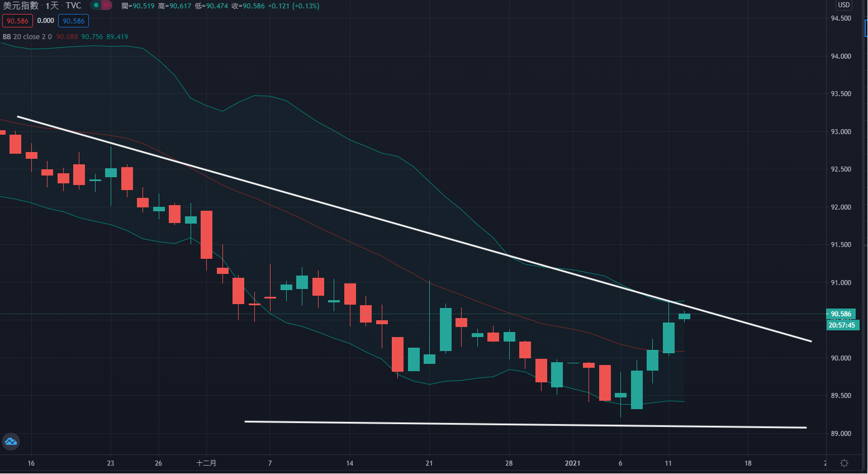Click the countdown timer 20:57:45 label
The width and height of the screenshot is (868, 474).
pos(842,325)
